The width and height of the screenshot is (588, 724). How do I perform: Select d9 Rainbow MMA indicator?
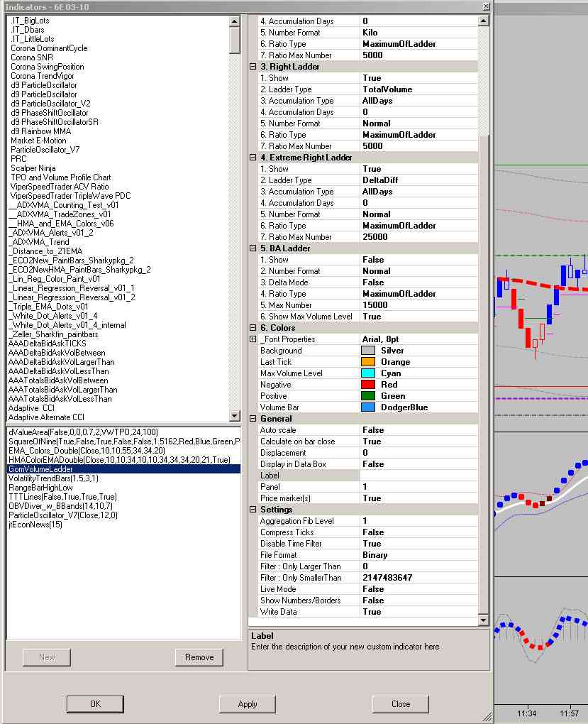(x=40, y=131)
